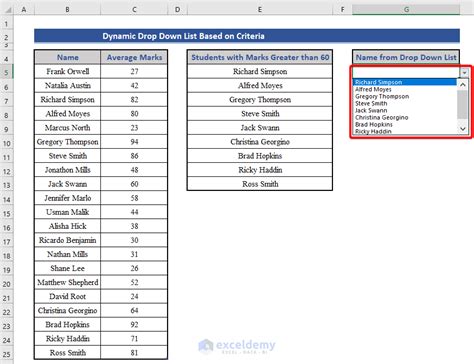Select column D header
This screenshot has height=364, width=474.
pyautogui.click(x=177, y=10)
